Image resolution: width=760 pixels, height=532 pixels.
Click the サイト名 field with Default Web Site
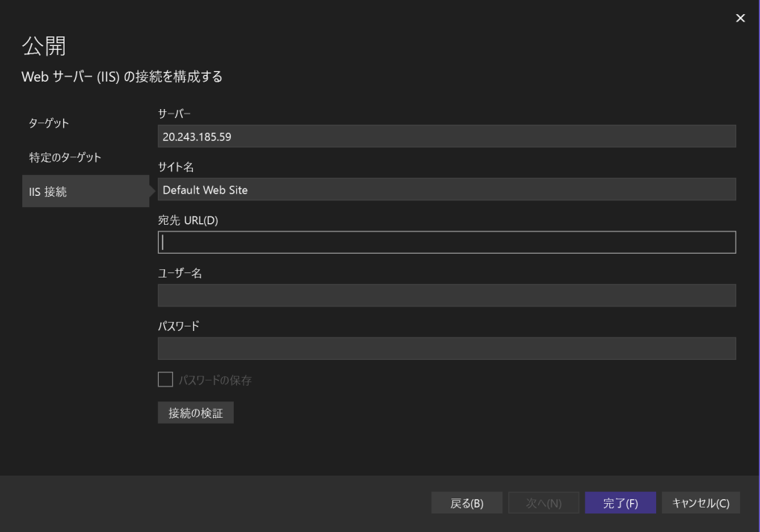pyautogui.click(x=446, y=189)
